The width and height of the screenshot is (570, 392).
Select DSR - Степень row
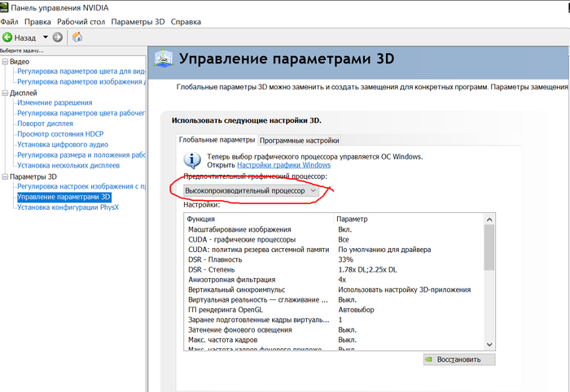point(334,270)
